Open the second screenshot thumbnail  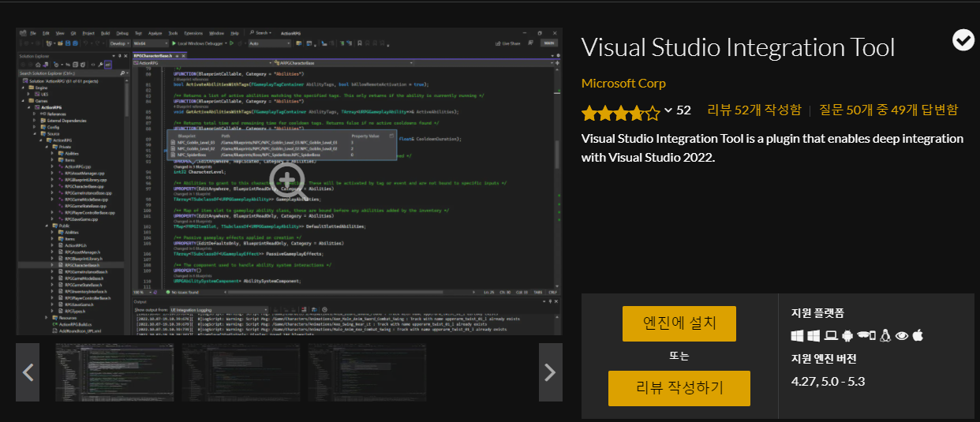(242, 372)
